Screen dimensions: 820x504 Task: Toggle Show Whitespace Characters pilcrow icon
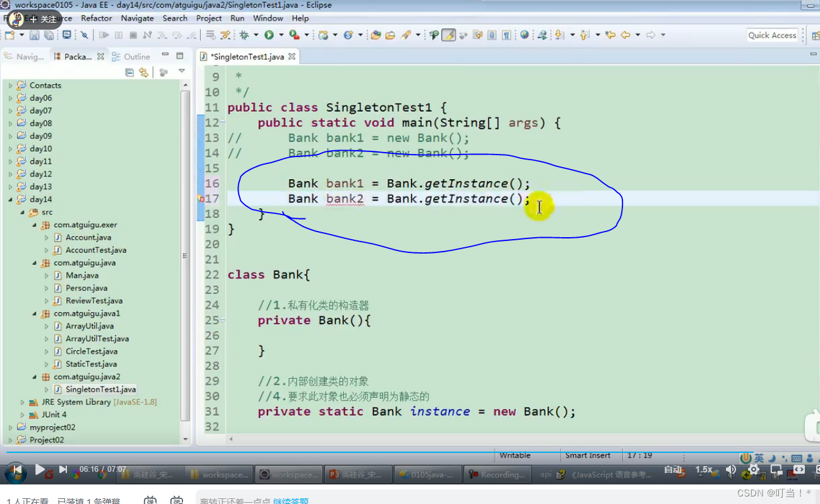click(506, 35)
